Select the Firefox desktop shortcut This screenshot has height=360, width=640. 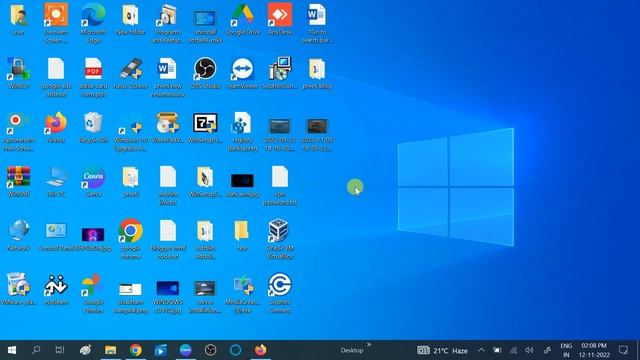pyautogui.click(x=56, y=127)
